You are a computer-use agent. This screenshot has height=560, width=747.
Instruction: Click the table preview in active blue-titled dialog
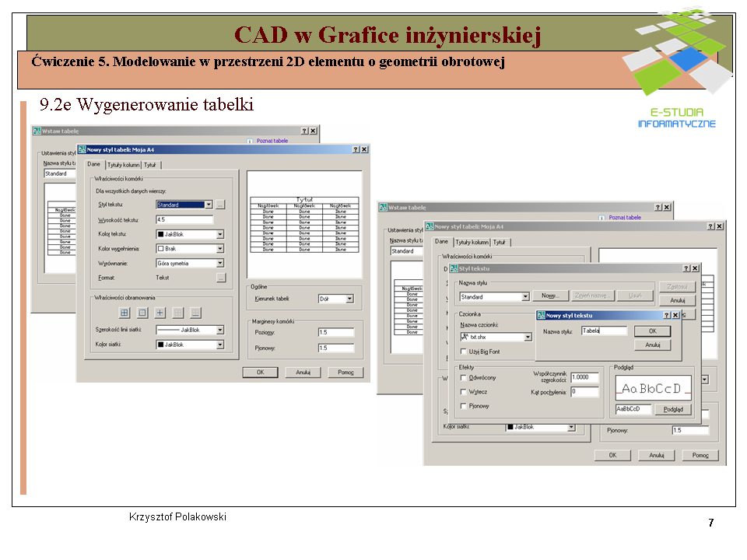(305, 226)
